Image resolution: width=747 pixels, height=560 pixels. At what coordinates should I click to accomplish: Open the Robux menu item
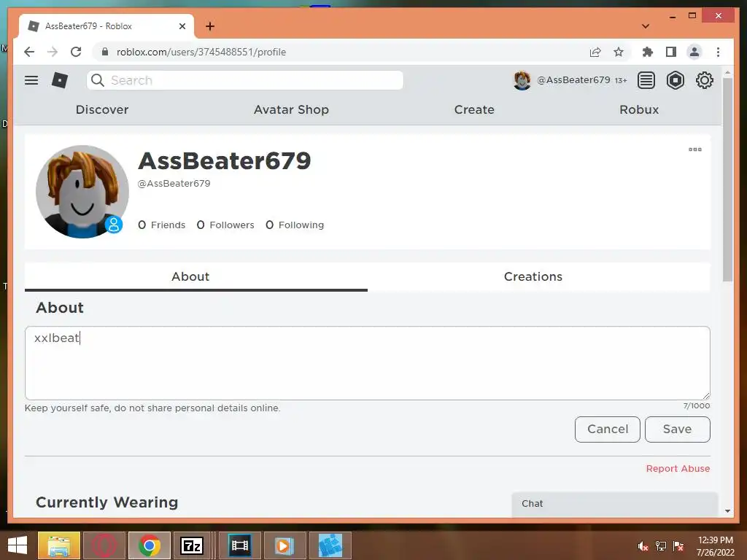click(639, 109)
